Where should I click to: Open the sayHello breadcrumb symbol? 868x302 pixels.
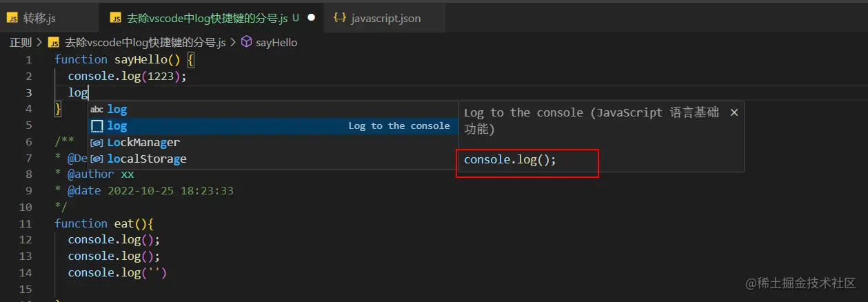276,42
